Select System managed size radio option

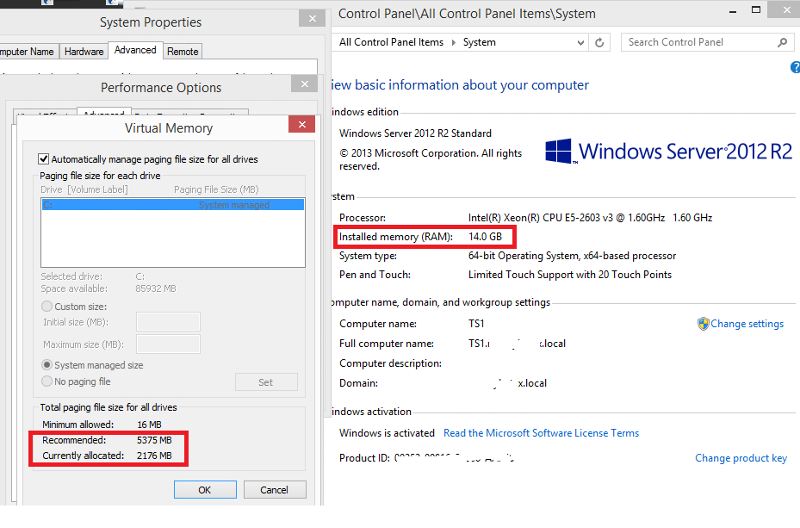point(46,365)
